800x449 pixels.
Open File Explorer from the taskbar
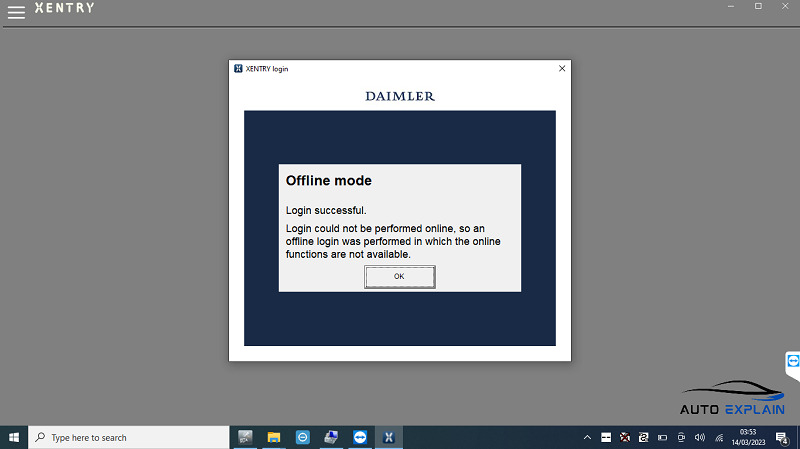(274, 437)
